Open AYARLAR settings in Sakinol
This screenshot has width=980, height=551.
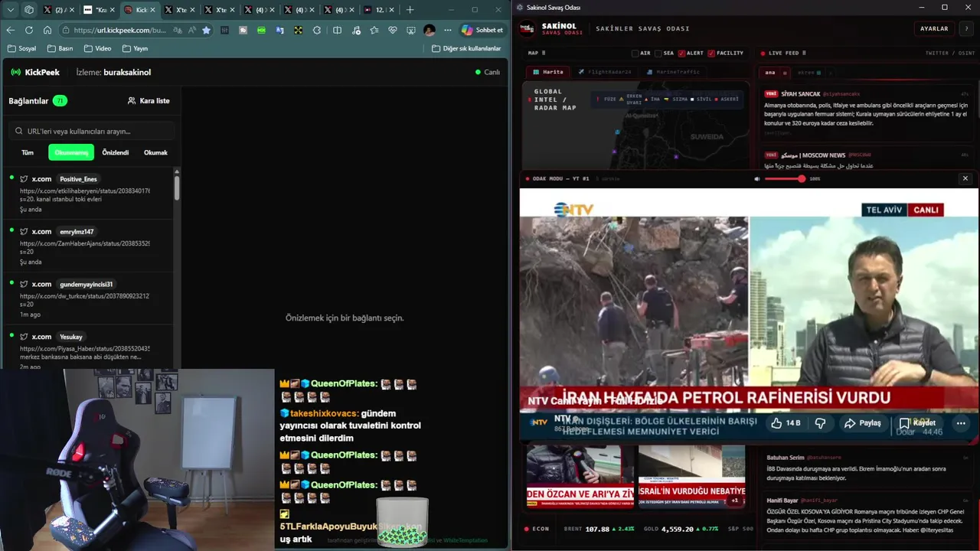pyautogui.click(x=934, y=28)
